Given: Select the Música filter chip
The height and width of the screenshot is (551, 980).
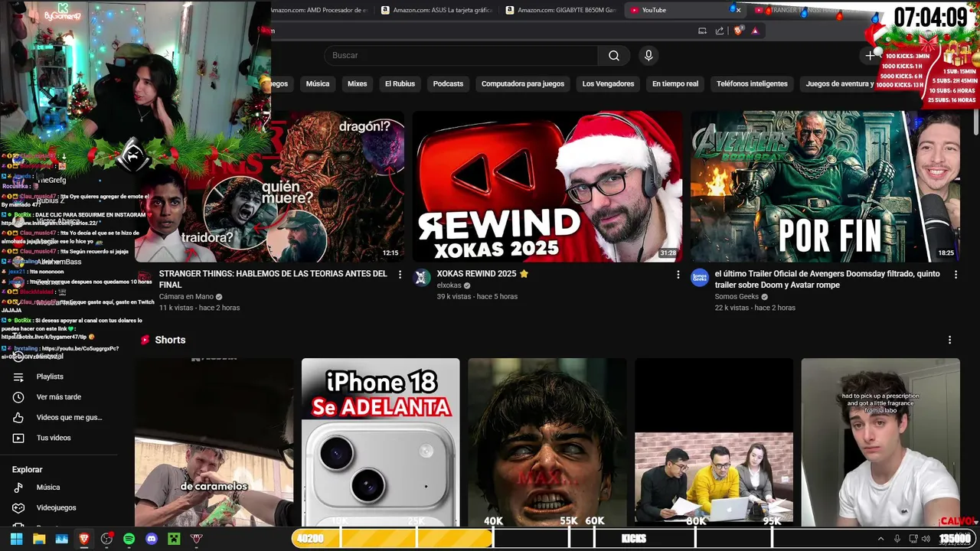Looking at the screenshot, I should [x=318, y=83].
